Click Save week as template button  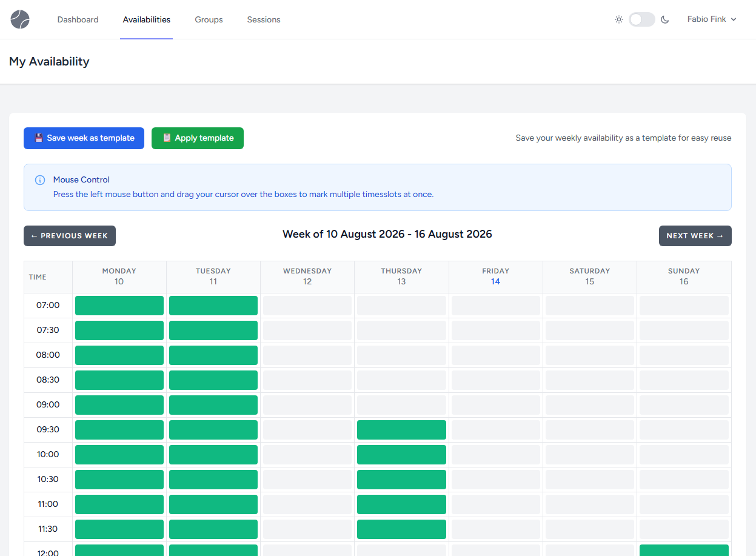[84, 138]
